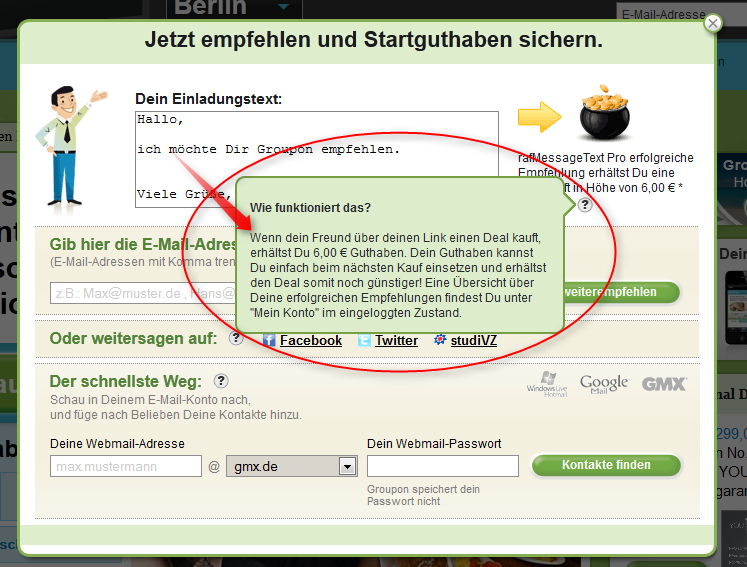This screenshot has height=567, width=747.
Task: Focus the Webmail-Passwort input field
Action: click(x=443, y=466)
